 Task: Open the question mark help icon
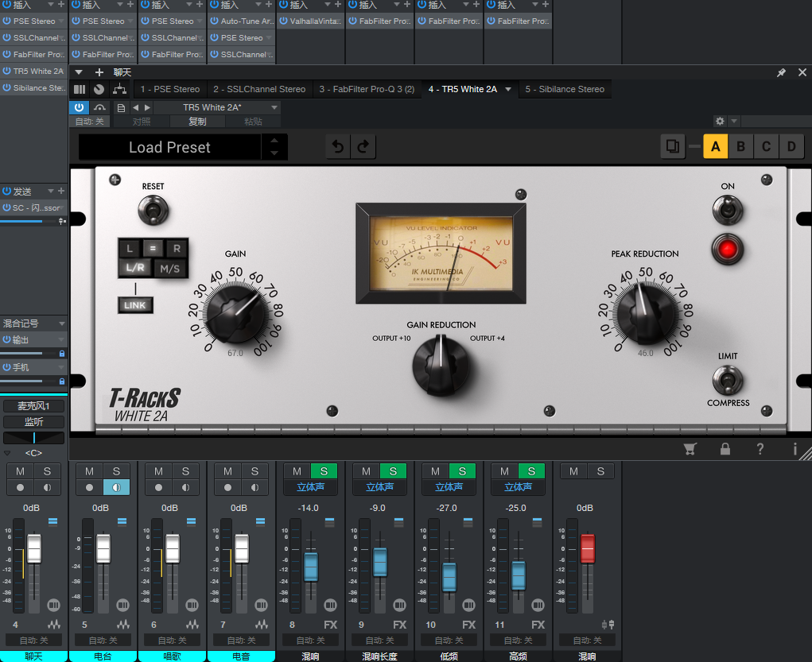(x=760, y=449)
